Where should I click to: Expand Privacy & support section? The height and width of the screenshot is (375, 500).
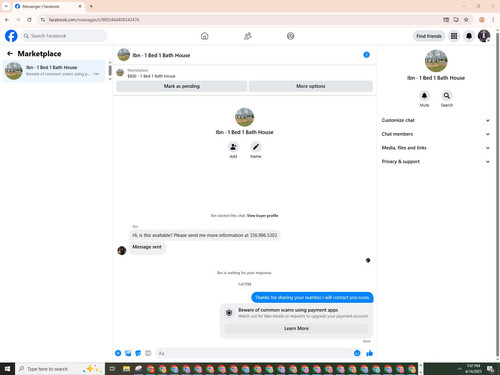coord(436,161)
